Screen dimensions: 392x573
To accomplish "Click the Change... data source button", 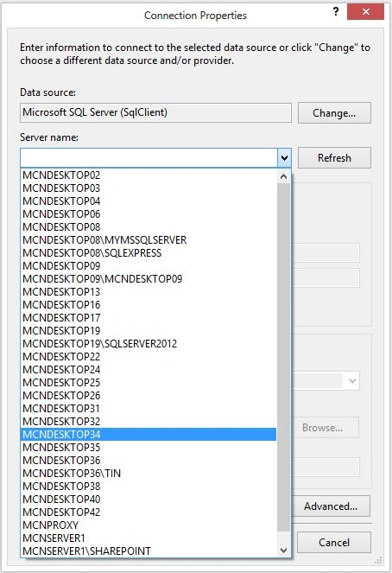I will click(x=334, y=113).
